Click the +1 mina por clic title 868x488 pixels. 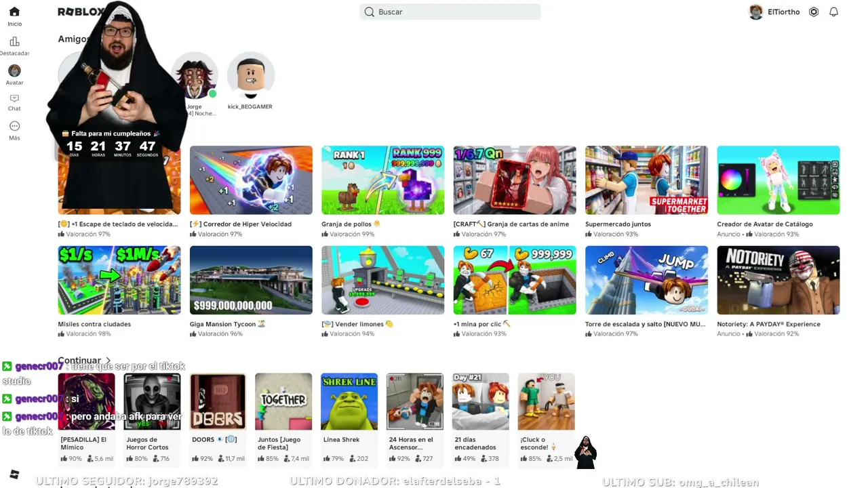click(482, 324)
